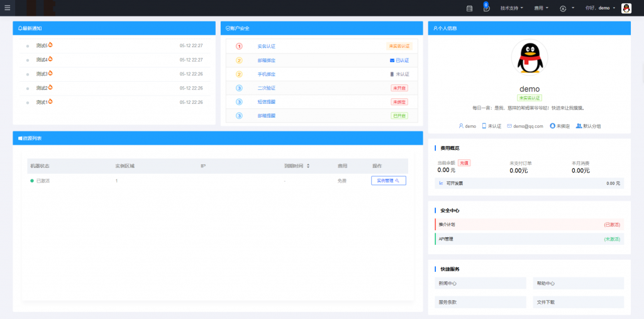
Task: Open the 短信提醒 link
Action: (x=266, y=102)
